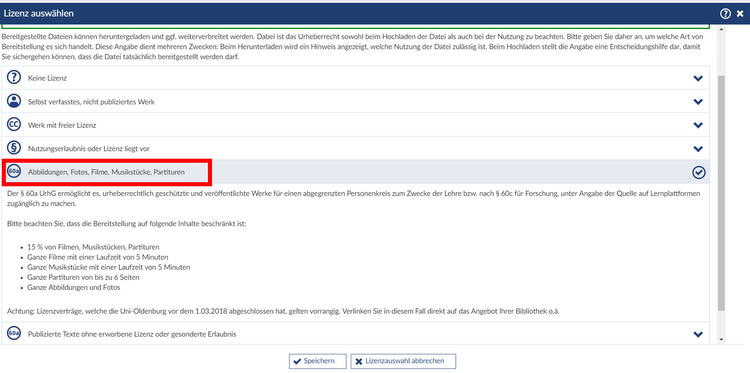Image resolution: width=750 pixels, height=373 pixels.
Task: Click the scrollbar up arrow
Action: [x=722, y=30]
